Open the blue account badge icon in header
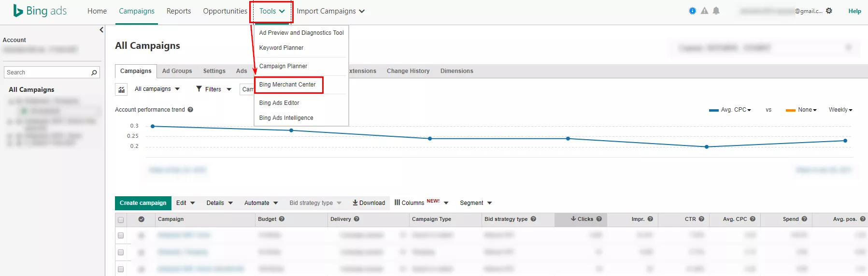 click(692, 11)
